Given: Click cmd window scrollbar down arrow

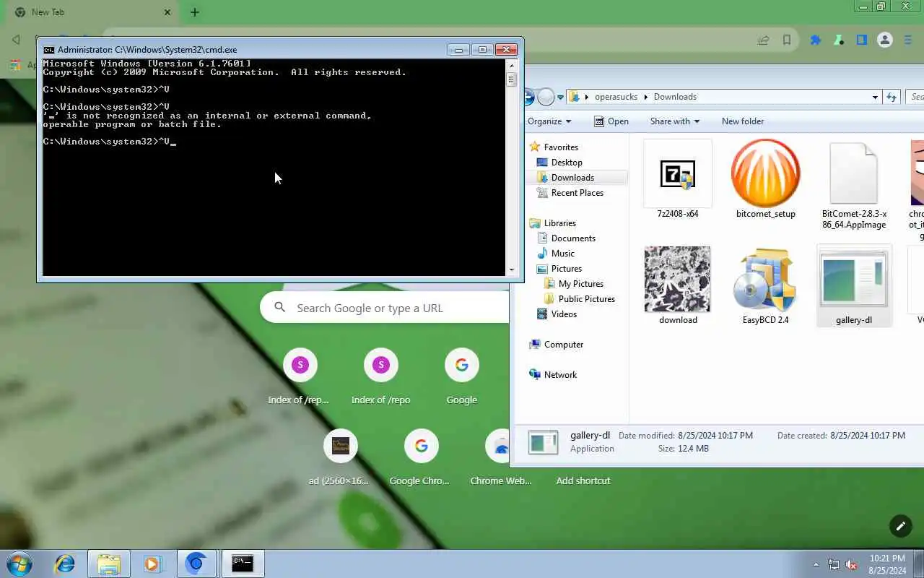Looking at the screenshot, I should 512,269.
